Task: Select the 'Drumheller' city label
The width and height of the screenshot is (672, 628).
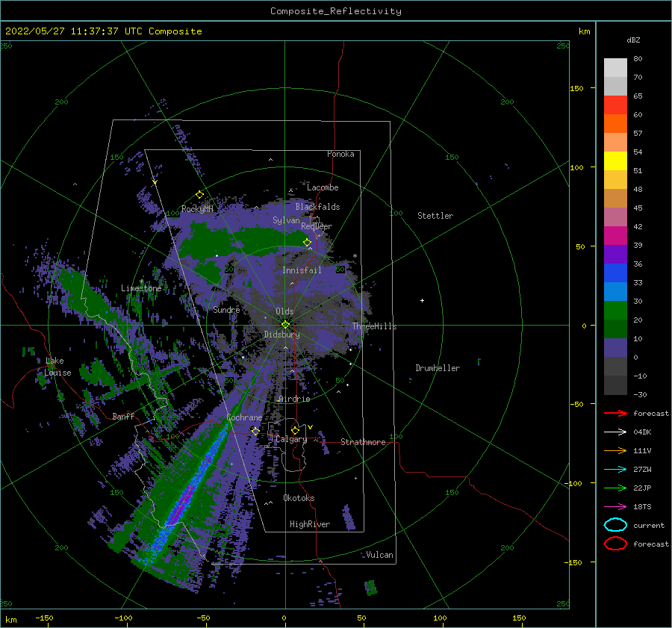Action: 438,368
